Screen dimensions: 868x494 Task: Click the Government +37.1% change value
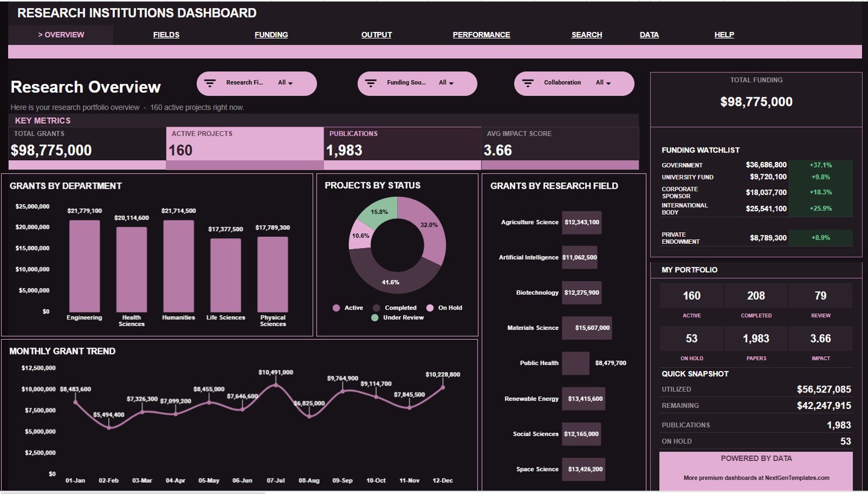tap(821, 165)
